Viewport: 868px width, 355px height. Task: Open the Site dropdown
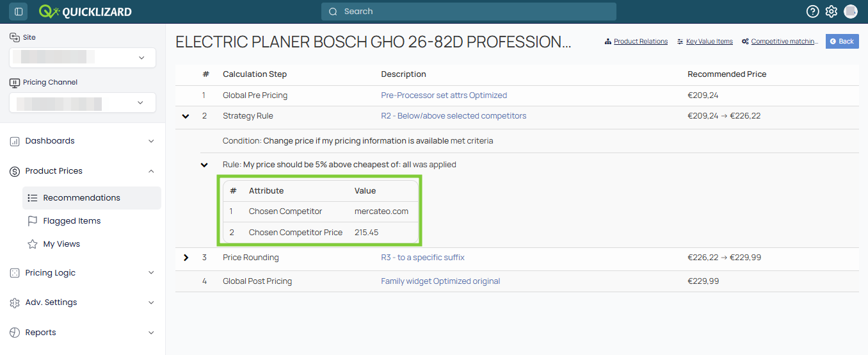point(83,58)
